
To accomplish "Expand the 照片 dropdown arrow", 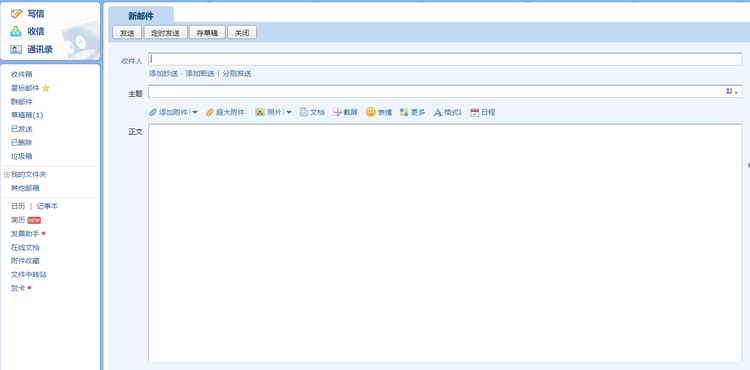I will [289, 112].
